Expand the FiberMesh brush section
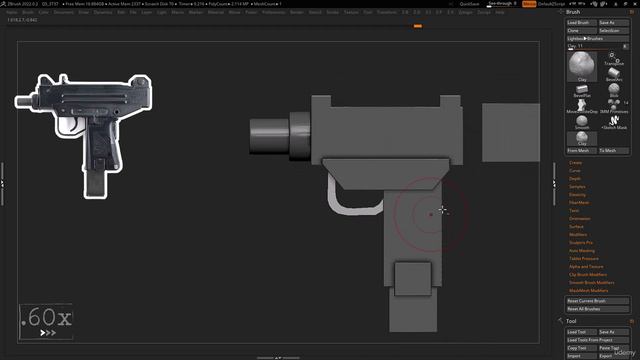 579,202
